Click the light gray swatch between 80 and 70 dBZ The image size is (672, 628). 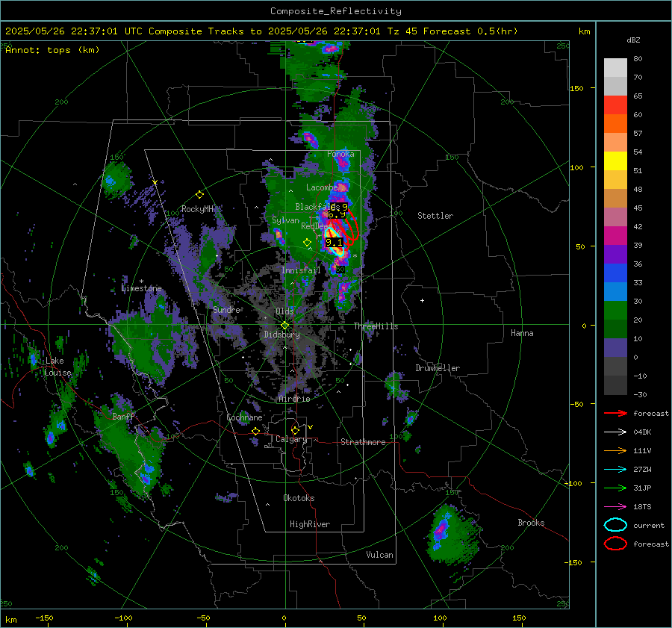pyautogui.click(x=615, y=68)
